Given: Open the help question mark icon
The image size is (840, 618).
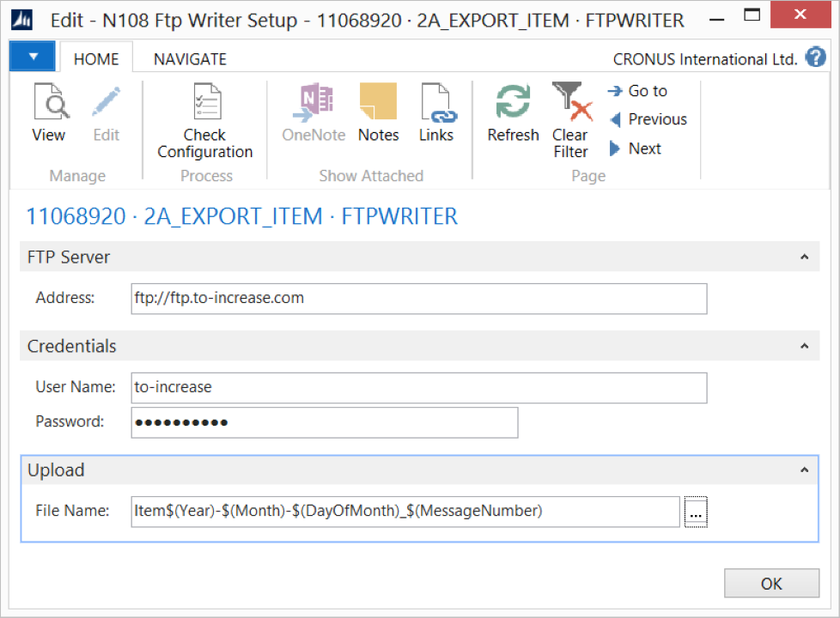Looking at the screenshot, I should tap(815, 57).
